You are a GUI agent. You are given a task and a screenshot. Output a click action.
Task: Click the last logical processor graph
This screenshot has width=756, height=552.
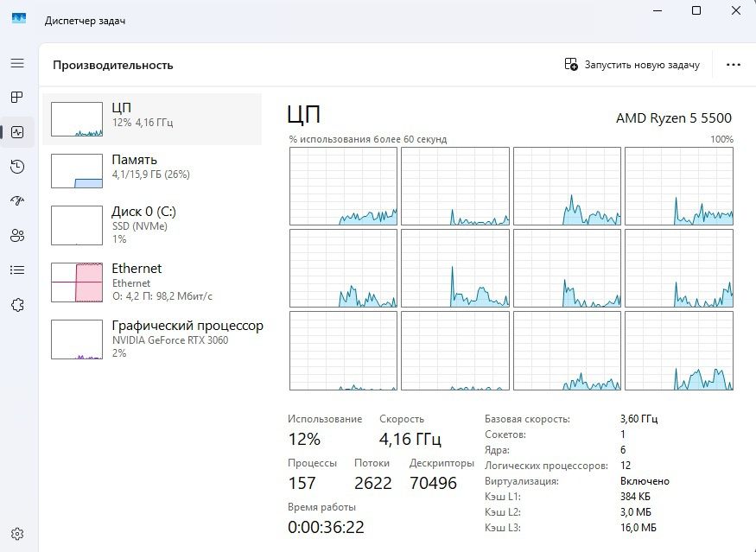click(678, 351)
